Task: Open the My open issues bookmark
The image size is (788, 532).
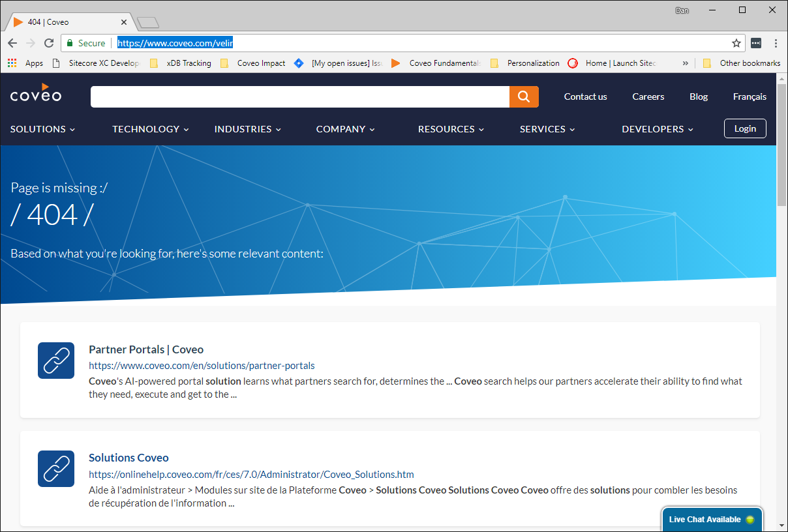Action: point(338,63)
